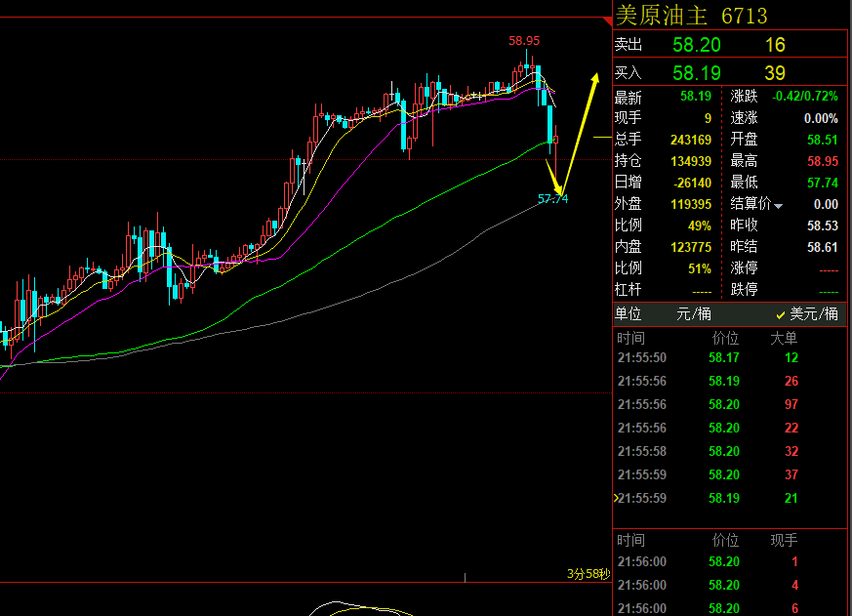This screenshot has height=616, width=852.
Task: Open the 结算价 dropdown arrow
Action: coord(778,206)
